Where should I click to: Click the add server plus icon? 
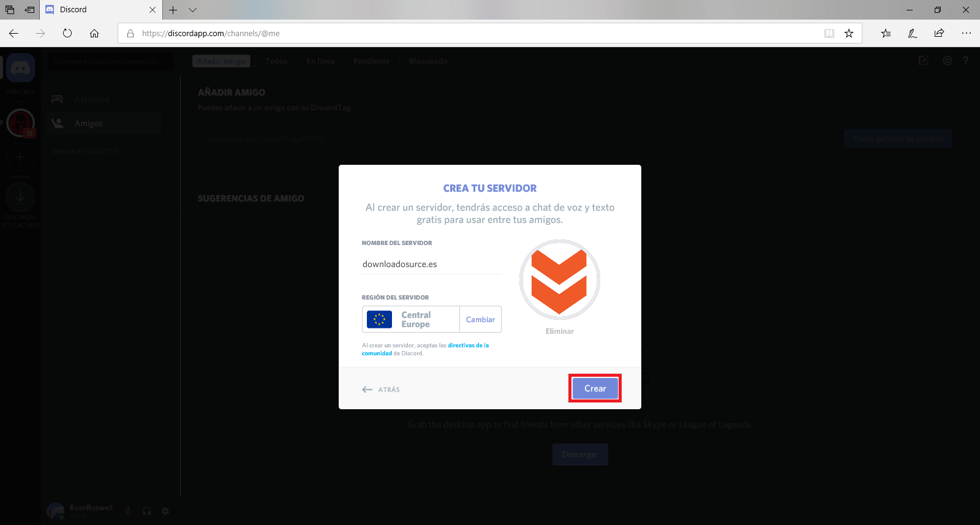(20, 157)
